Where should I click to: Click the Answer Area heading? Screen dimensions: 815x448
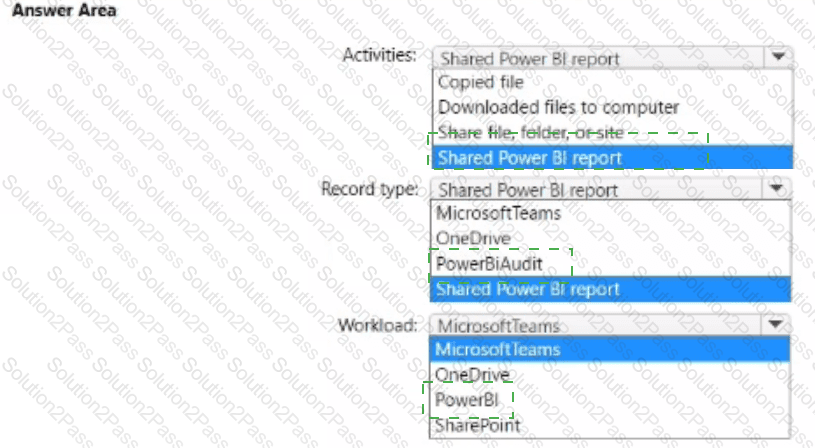click(64, 10)
